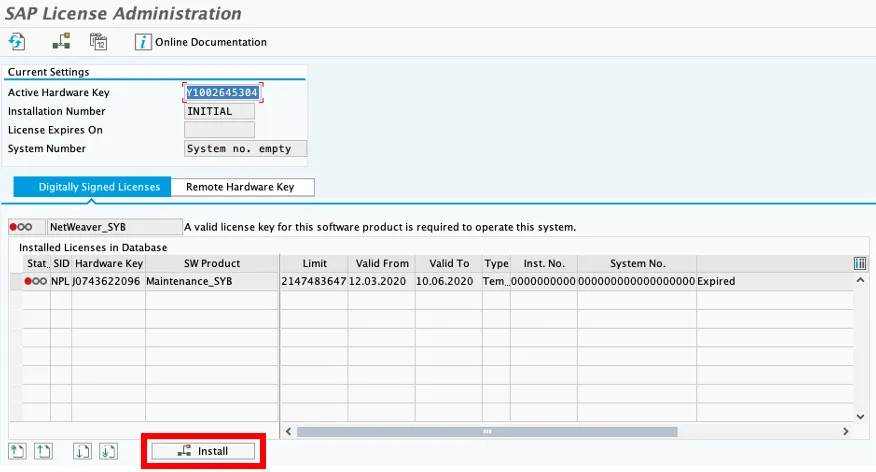Click the Active Hardware Key field

(x=223, y=93)
